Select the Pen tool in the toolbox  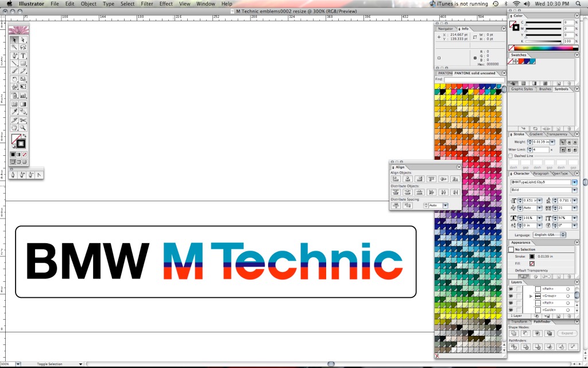[14, 56]
